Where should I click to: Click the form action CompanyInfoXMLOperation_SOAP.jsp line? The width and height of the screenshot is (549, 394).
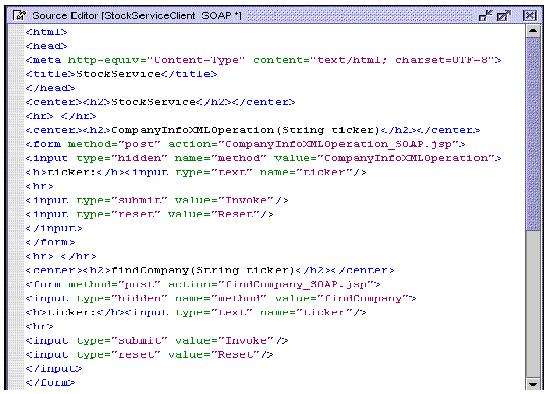[245, 144]
